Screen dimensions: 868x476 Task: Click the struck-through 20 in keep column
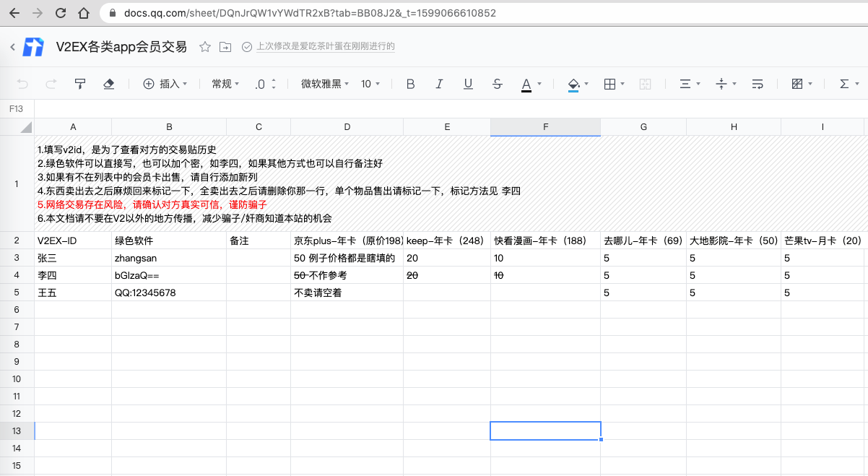pos(412,275)
